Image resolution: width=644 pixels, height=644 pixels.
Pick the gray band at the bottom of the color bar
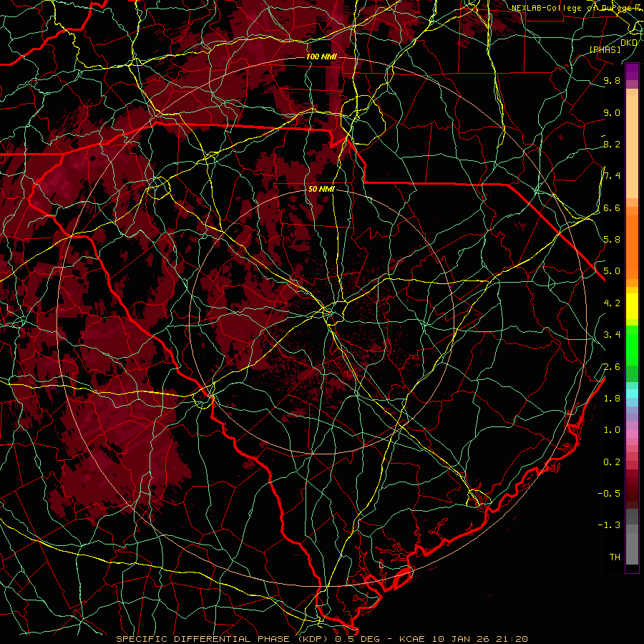[632, 546]
